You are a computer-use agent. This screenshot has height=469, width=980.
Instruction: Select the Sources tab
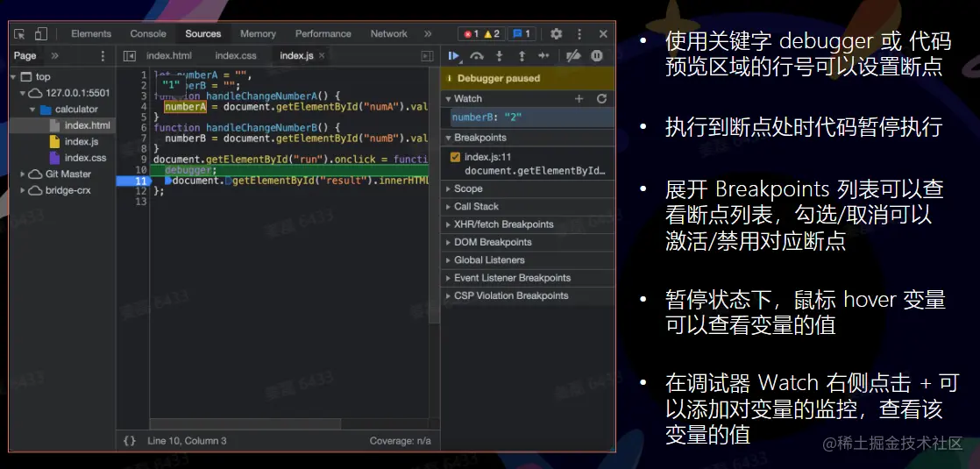click(x=203, y=34)
